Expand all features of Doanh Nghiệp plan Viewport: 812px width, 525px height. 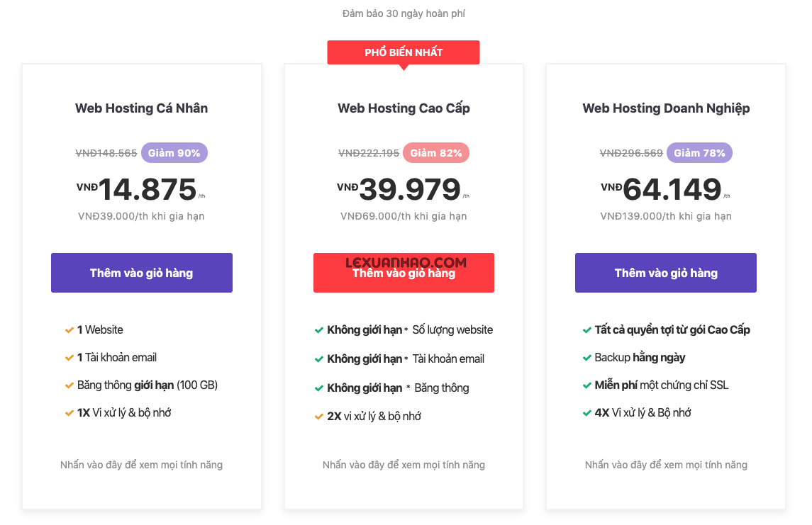666,465
